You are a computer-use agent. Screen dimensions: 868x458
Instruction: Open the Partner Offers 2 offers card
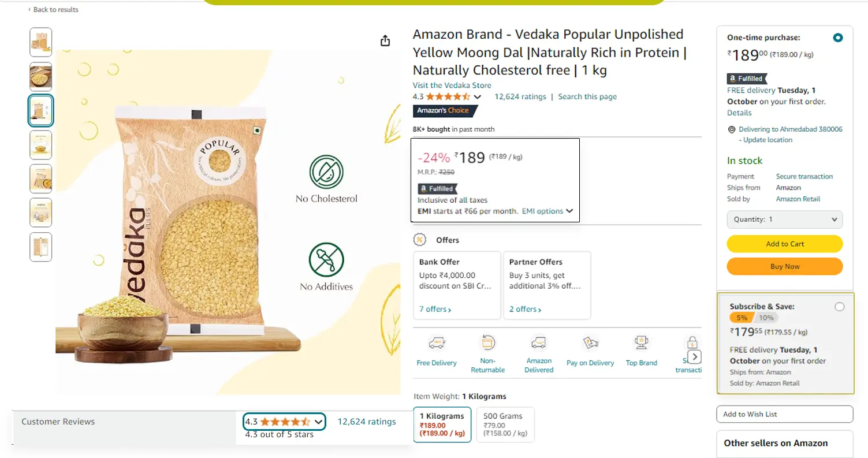(x=546, y=285)
